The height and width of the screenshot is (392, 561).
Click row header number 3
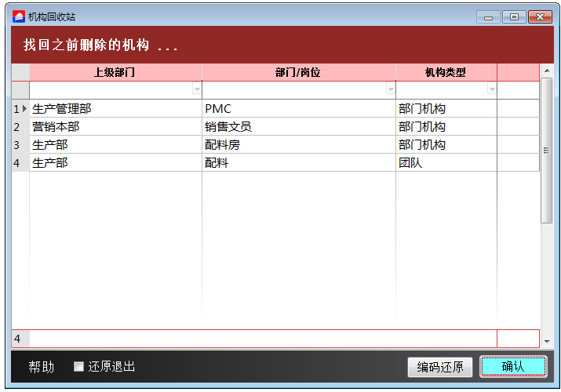tap(20, 145)
